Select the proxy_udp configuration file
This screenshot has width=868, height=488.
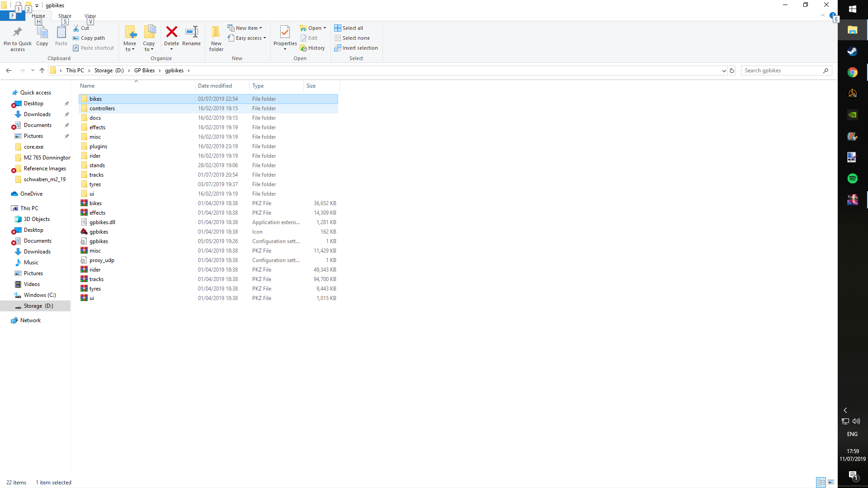(x=208, y=260)
